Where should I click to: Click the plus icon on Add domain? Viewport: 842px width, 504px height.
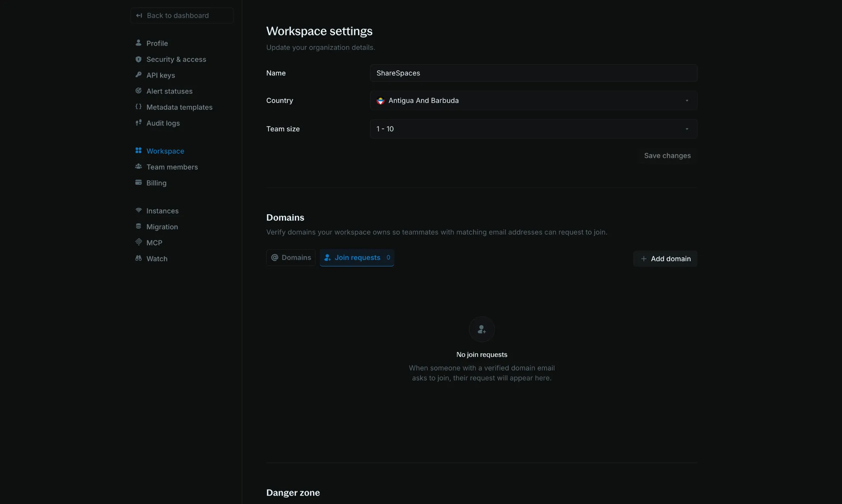[x=644, y=259]
